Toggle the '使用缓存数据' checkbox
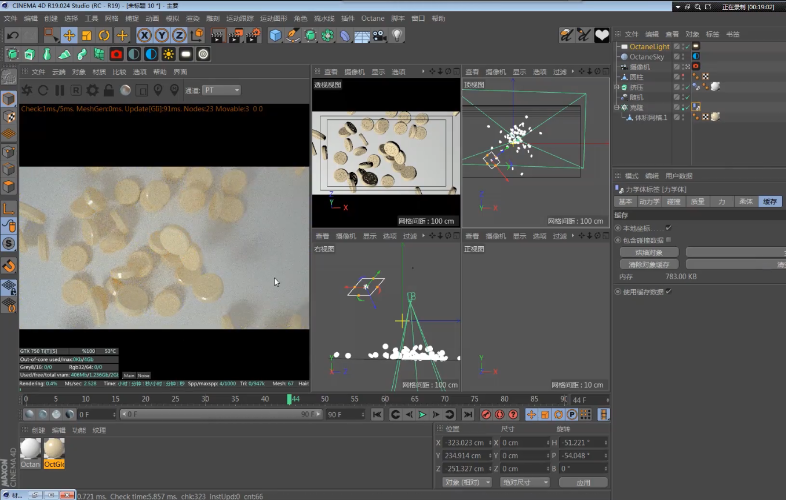This screenshot has height=500, width=786. click(668, 291)
